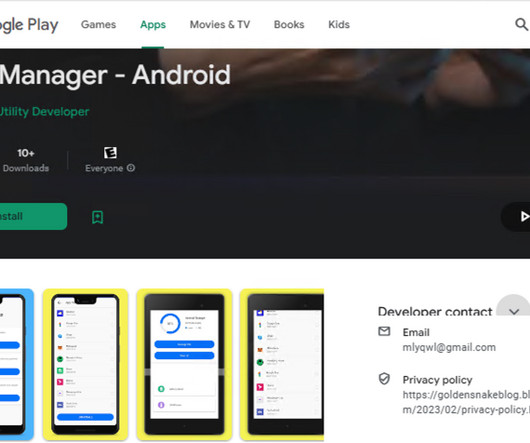The height and width of the screenshot is (443, 530).
Task: Click the Google Play logo
Action: point(29,25)
